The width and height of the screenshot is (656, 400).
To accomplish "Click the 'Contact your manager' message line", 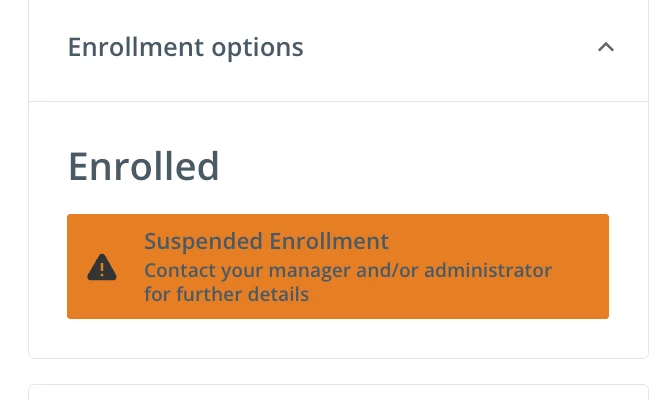I will click(348, 271).
